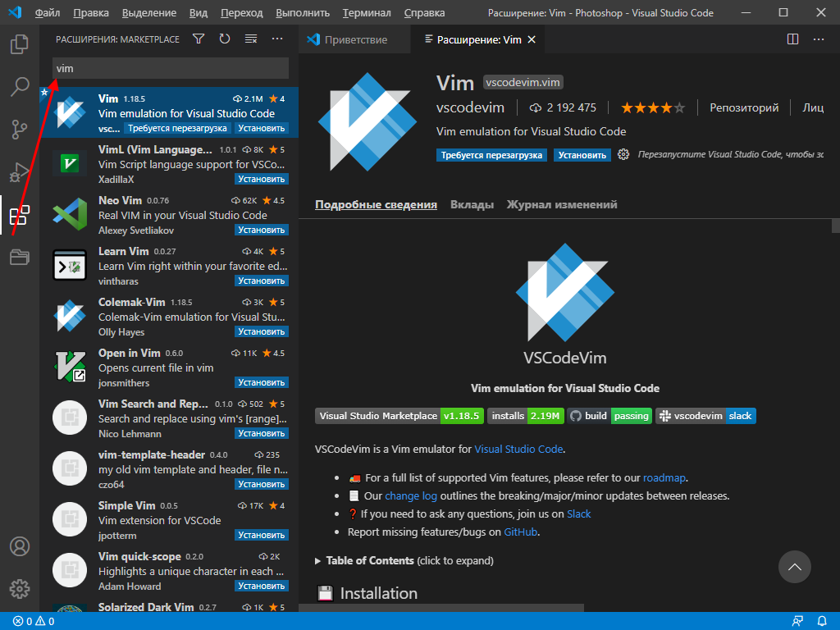Open the Manage gear icon
Screen dimensions: 840x630
(x=20, y=588)
